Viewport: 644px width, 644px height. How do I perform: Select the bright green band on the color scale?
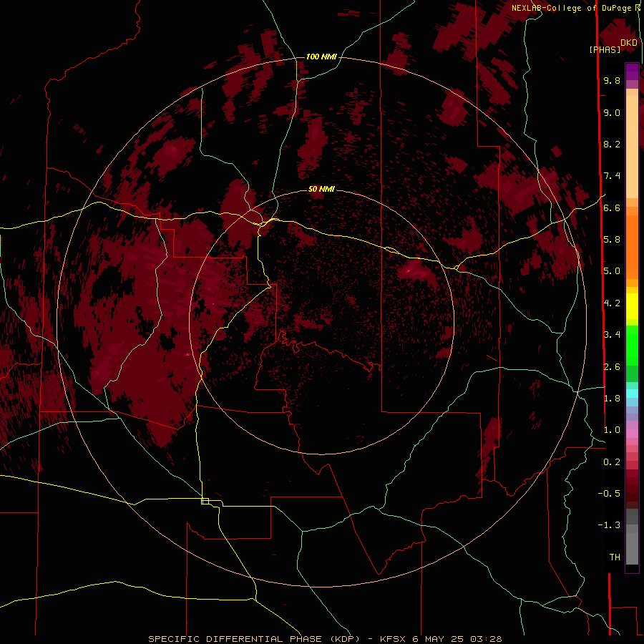pyautogui.click(x=632, y=346)
